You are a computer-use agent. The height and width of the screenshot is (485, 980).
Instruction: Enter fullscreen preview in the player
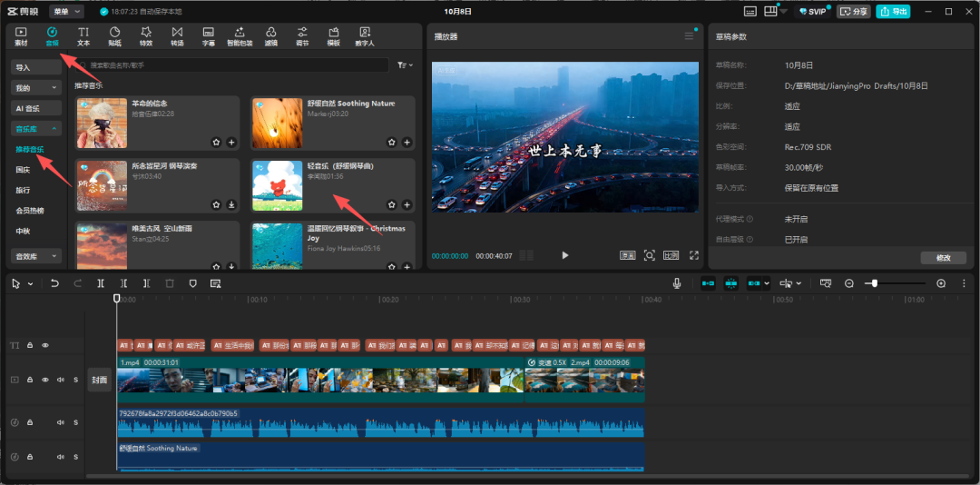tap(694, 255)
